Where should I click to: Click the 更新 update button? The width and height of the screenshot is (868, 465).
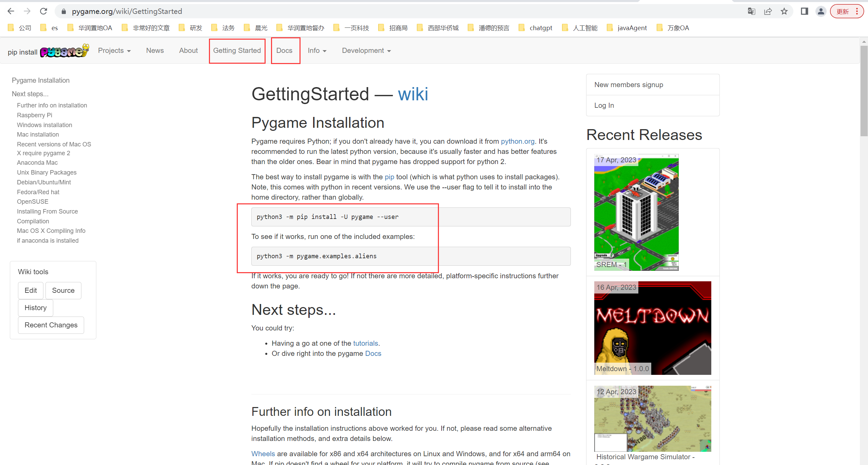pos(842,12)
